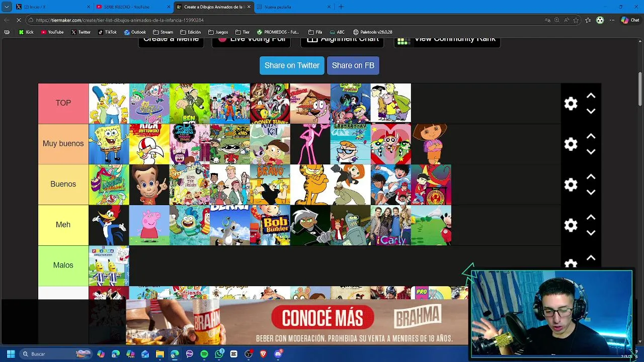The height and width of the screenshot is (362, 644).
Task: Open settings gear for TOP tier
Action: tap(571, 104)
